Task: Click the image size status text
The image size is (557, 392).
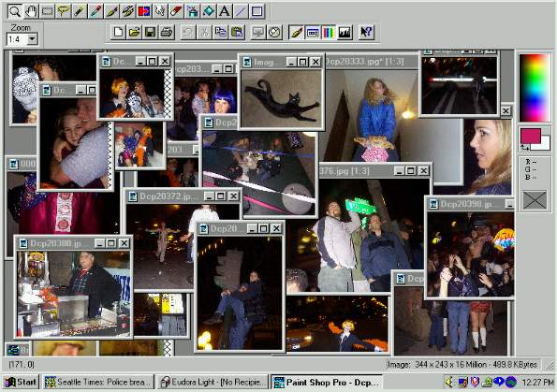Action: pyautogui.click(x=462, y=364)
